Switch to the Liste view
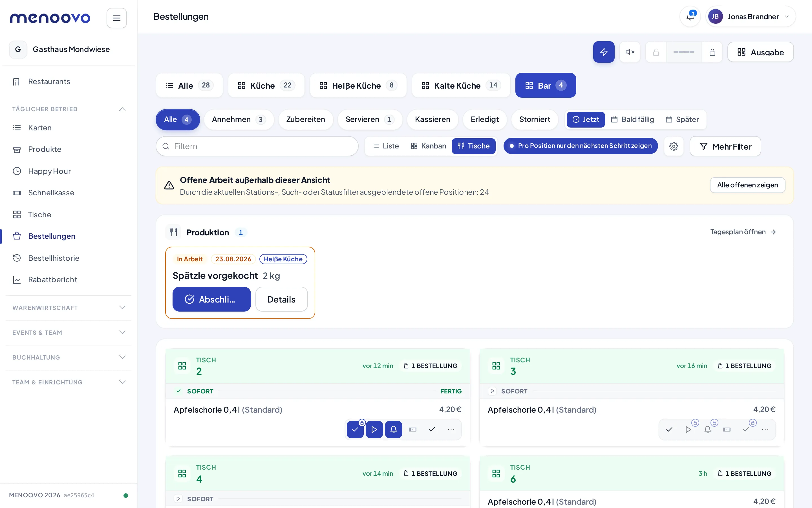 click(x=386, y=146)
